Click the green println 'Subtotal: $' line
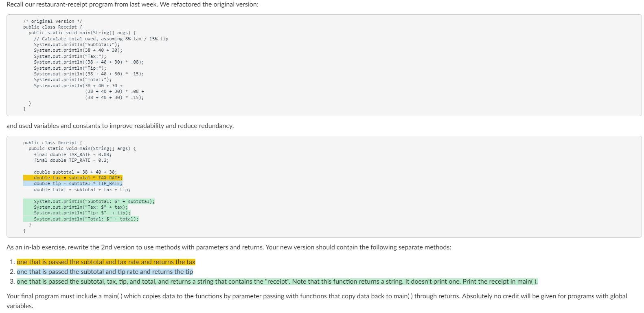This screenshot has height=313, width=644. (89, 201)
